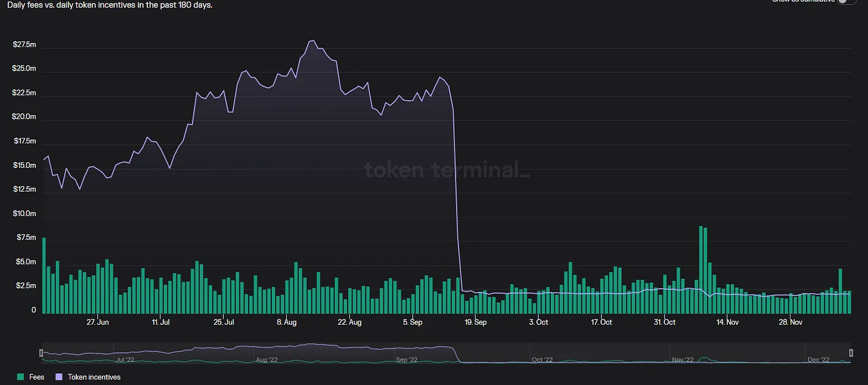
Task: Click the 19. Sep x-axis date label
Action: (476, 322)
